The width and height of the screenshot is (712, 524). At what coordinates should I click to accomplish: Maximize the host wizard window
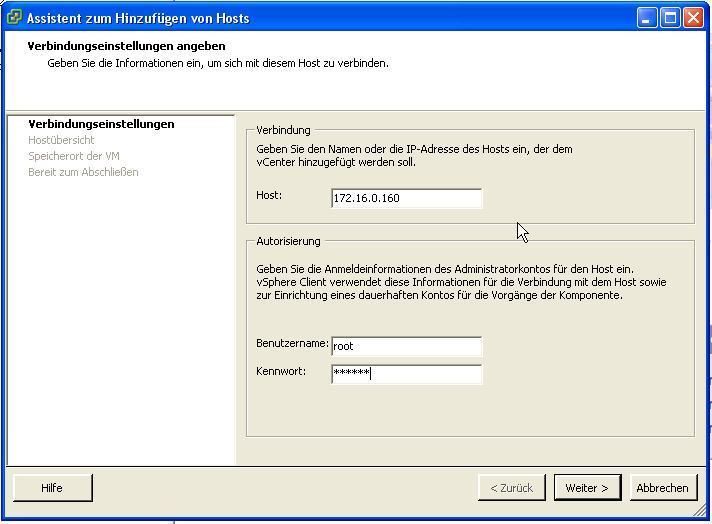[670, 18]
